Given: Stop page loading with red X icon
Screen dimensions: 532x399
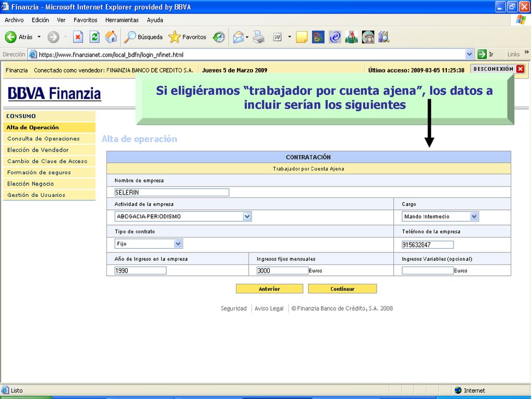Looking at the screenshot, I should (78, 37).
